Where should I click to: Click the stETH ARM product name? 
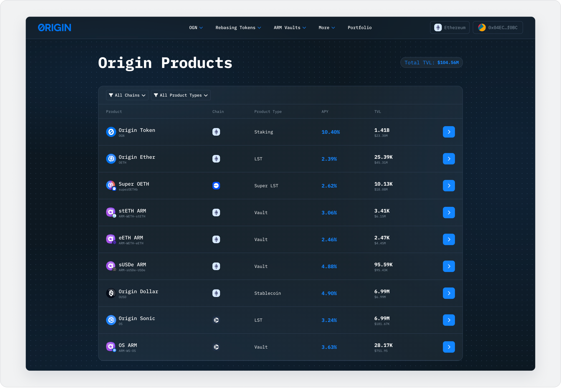point(132,211)
